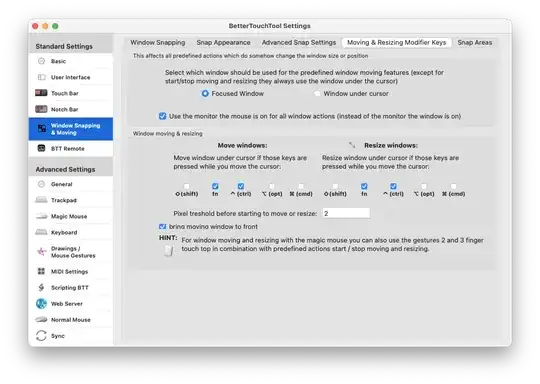Click the BTT Remote icon

pos(41,148)
